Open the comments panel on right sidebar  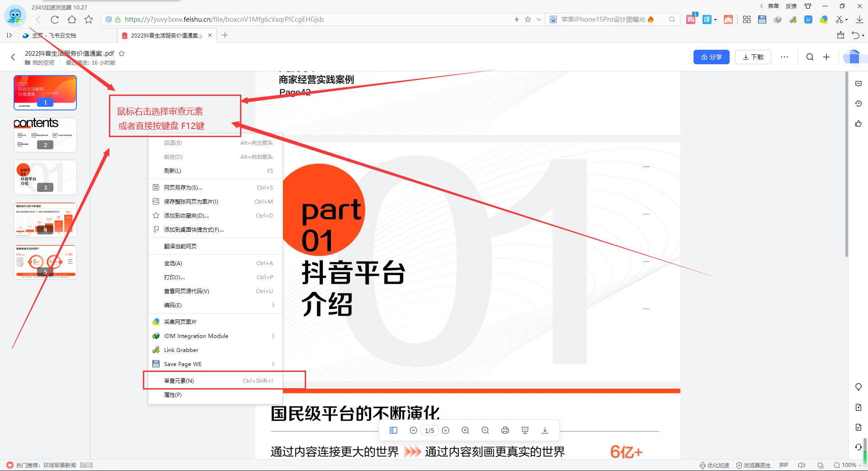click(859, 84)
